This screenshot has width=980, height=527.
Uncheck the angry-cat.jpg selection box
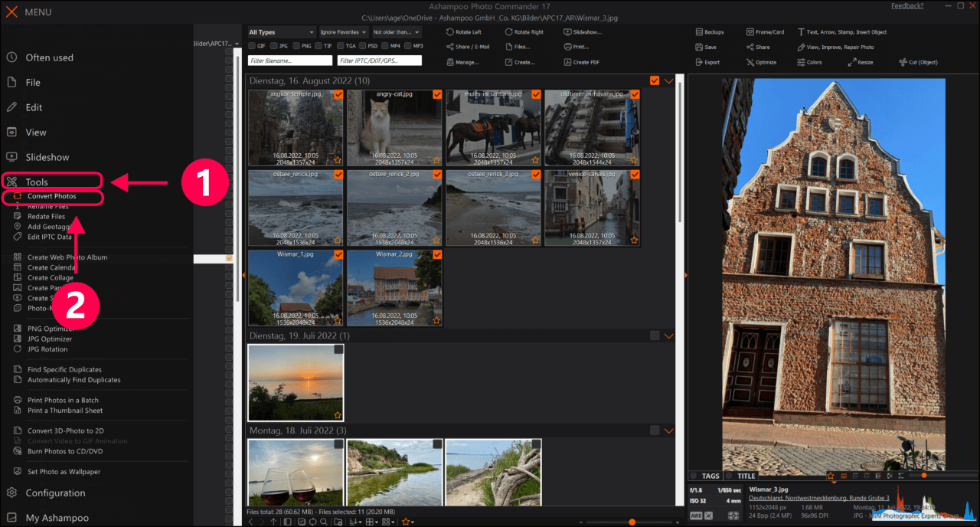(437, 94)
